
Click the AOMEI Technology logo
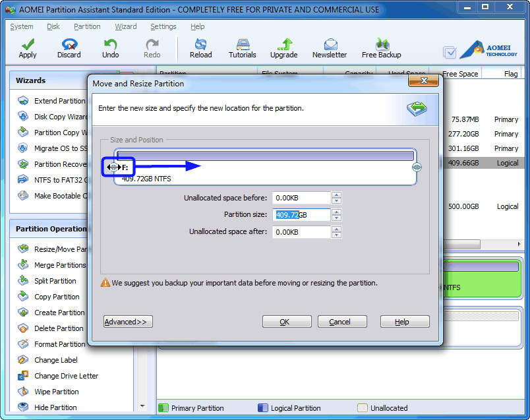488,49
